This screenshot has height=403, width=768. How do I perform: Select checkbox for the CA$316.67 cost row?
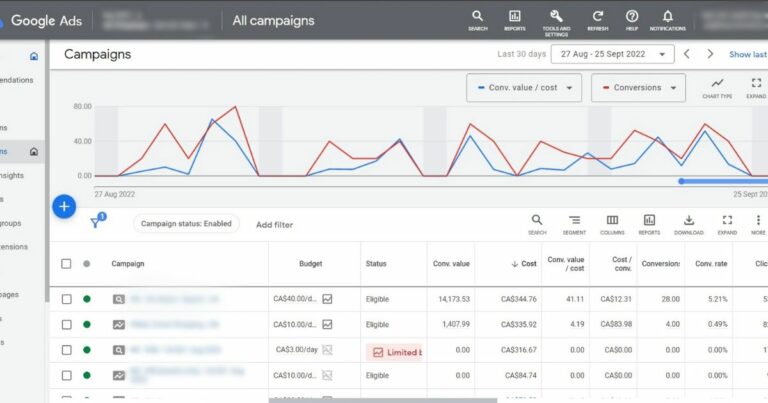tap(66, 350)
